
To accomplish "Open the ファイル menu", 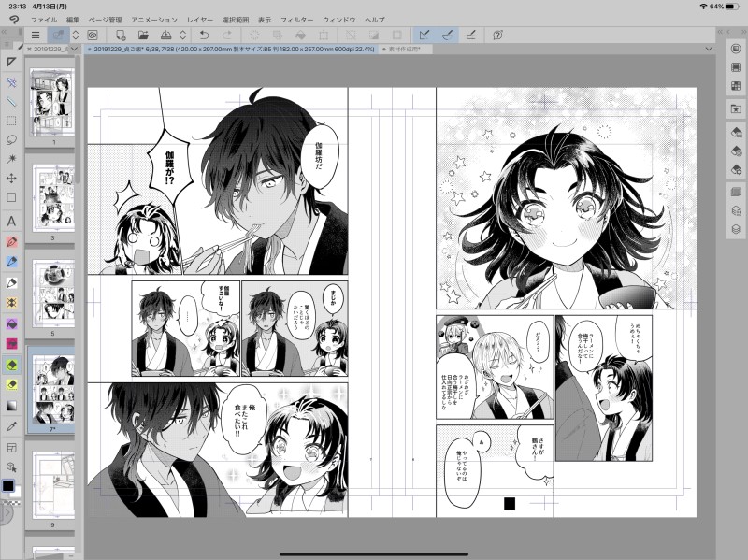I will pyautogui.click(x=44, y=20).
